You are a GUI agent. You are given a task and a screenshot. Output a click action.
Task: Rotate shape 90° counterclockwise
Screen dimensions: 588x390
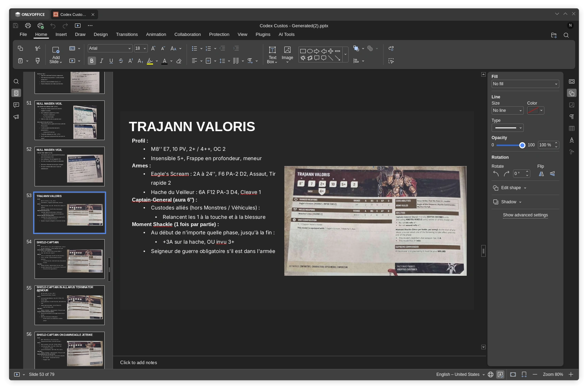pyautogui.click(x=496, y=174)
